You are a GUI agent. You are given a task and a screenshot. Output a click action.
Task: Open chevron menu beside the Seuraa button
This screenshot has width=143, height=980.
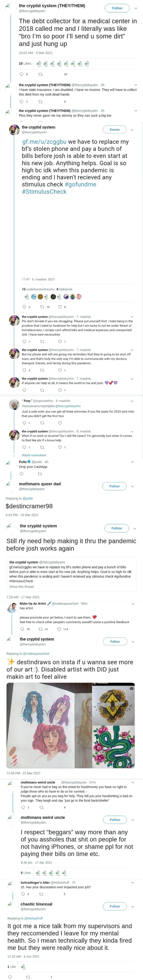[x=132, y=130]
